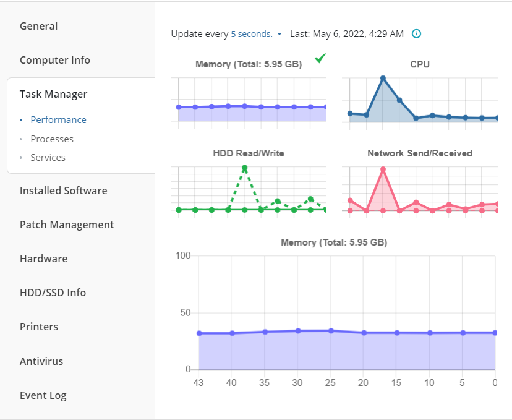Click large Memory chart point at 25 seconds
This screenshot has height=420, width=512.
pos(331,331)
